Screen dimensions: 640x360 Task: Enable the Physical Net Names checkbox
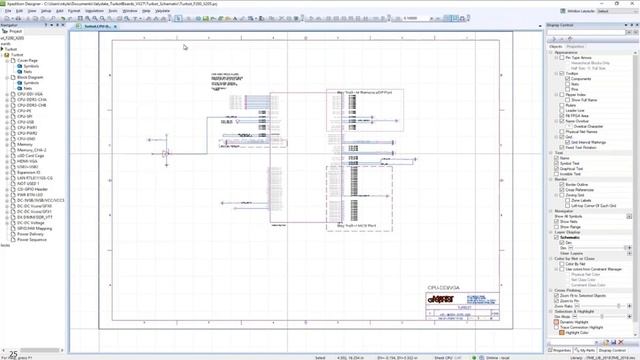pos(562,131)
